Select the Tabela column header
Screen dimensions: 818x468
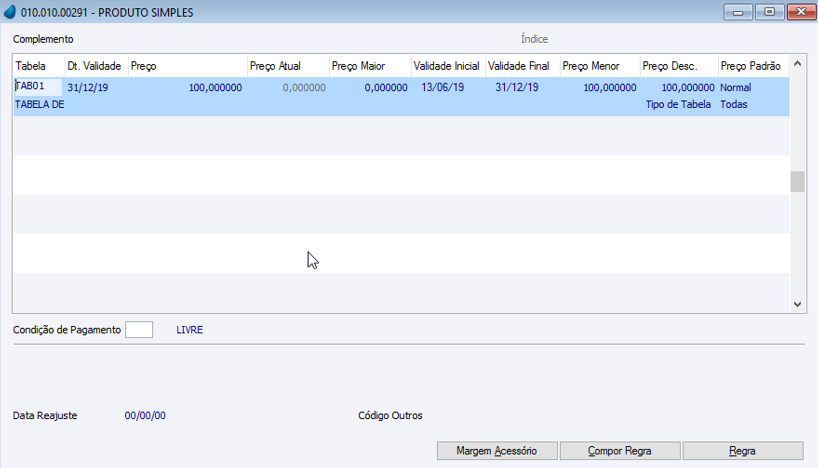[x=39, y=66]
